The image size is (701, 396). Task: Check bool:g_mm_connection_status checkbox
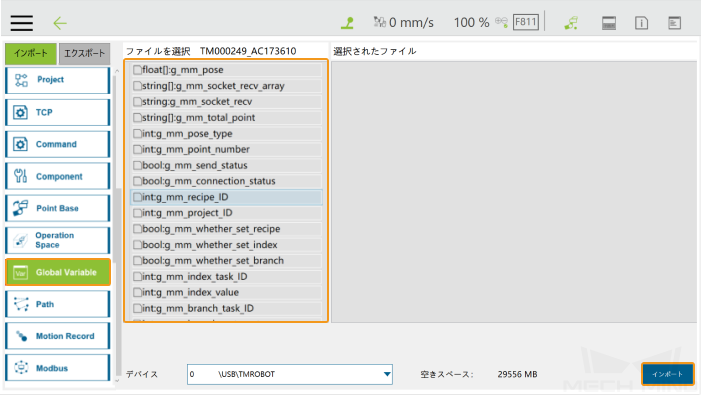click(137, 181)
